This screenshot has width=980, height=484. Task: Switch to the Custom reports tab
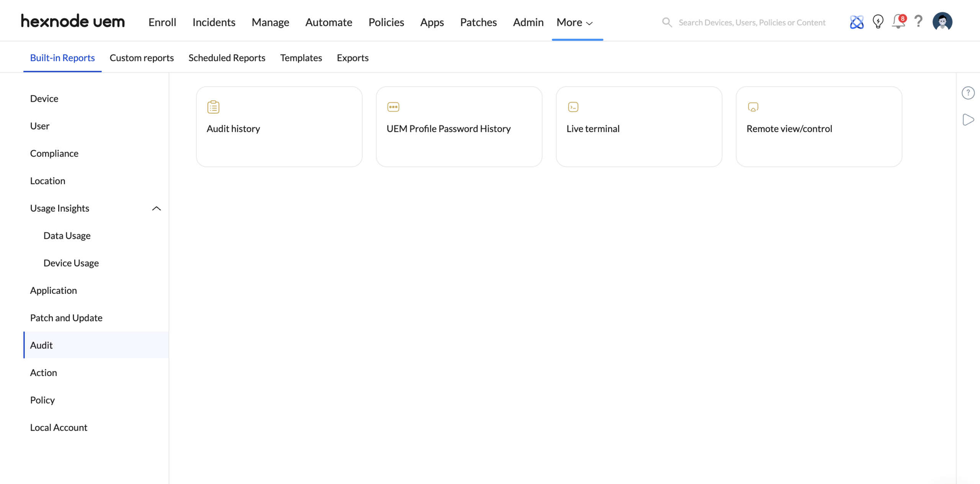[142, 57]
